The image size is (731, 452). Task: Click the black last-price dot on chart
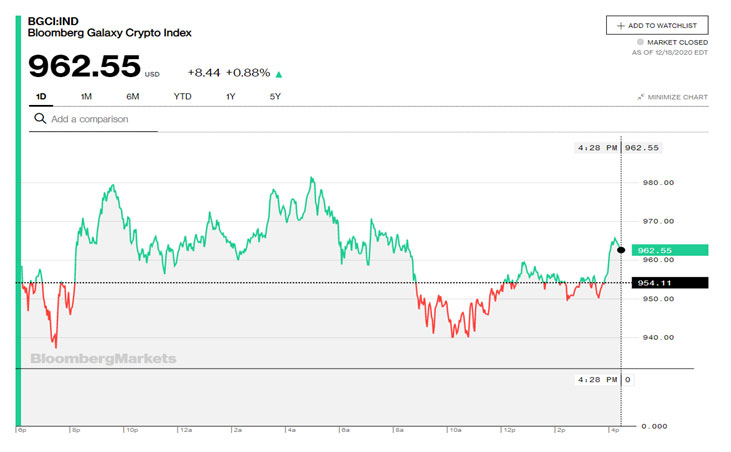[621, 250]
